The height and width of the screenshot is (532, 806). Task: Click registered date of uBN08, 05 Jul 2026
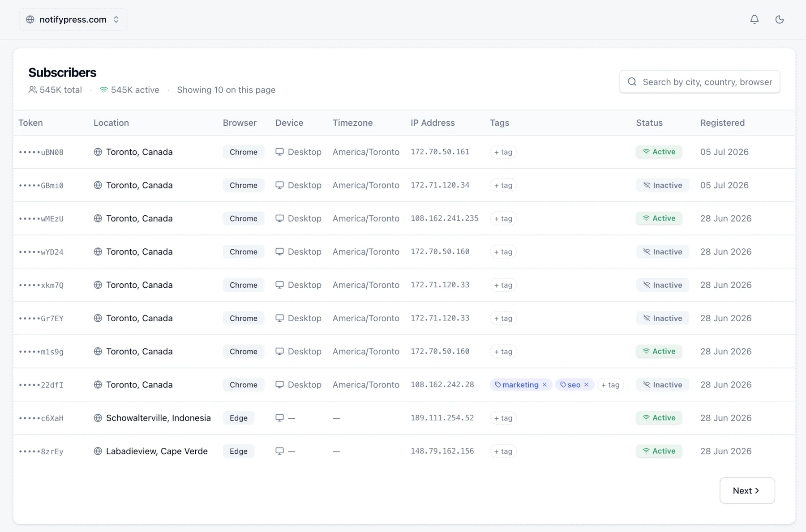pyautogui.click(x=725, y=152)
